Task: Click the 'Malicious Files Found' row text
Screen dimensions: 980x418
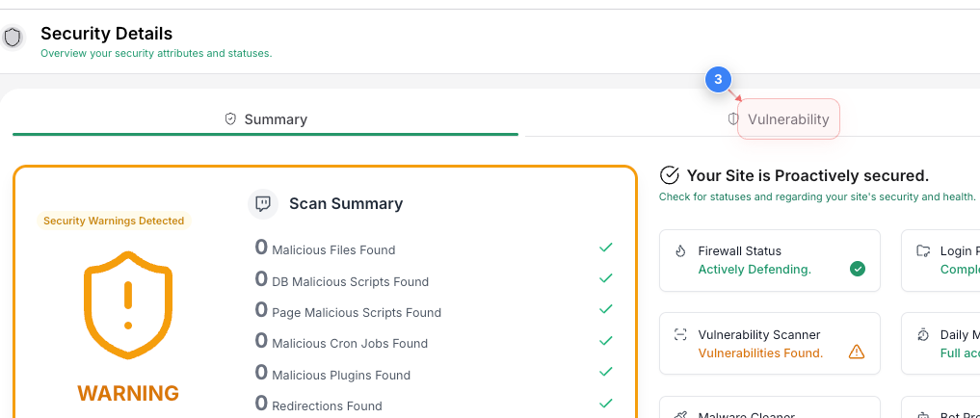Action: (x=333, y=249)
